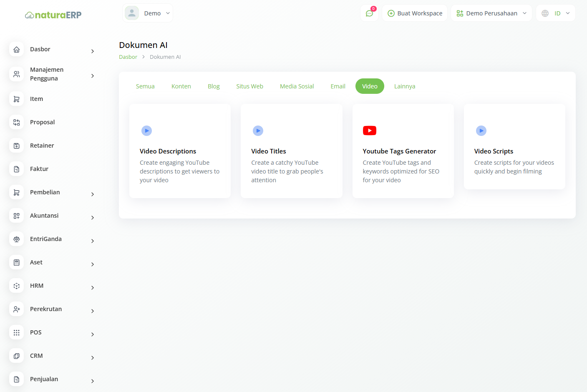
Task: Expand the HRM menu chevron
Action: click(93, 288)
